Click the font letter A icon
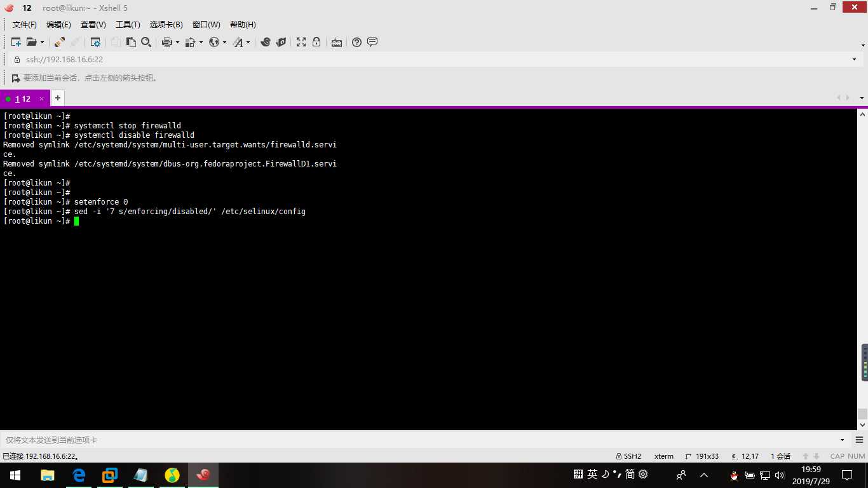Viewport: 868px width, 488px height. [x=238, y=42]
